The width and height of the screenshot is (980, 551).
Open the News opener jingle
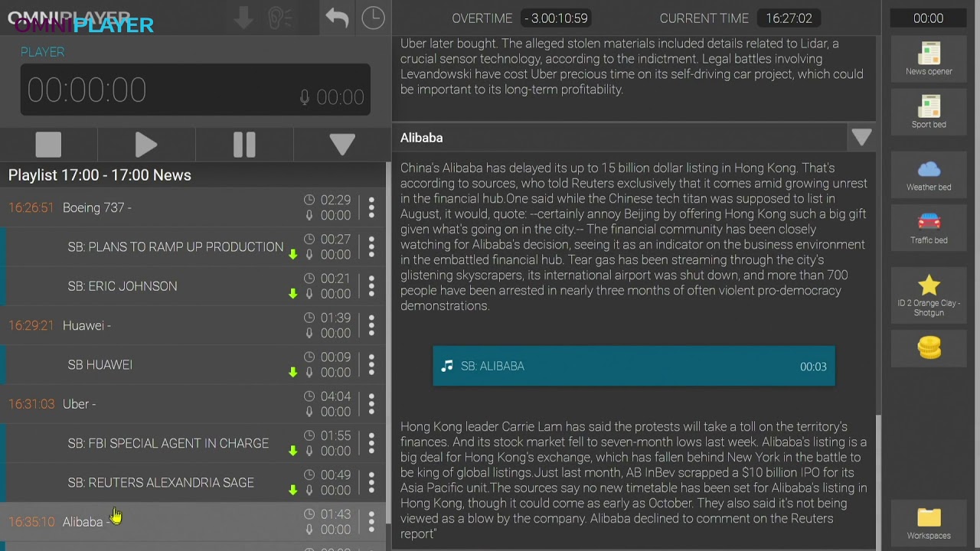(x=929, y=59)
